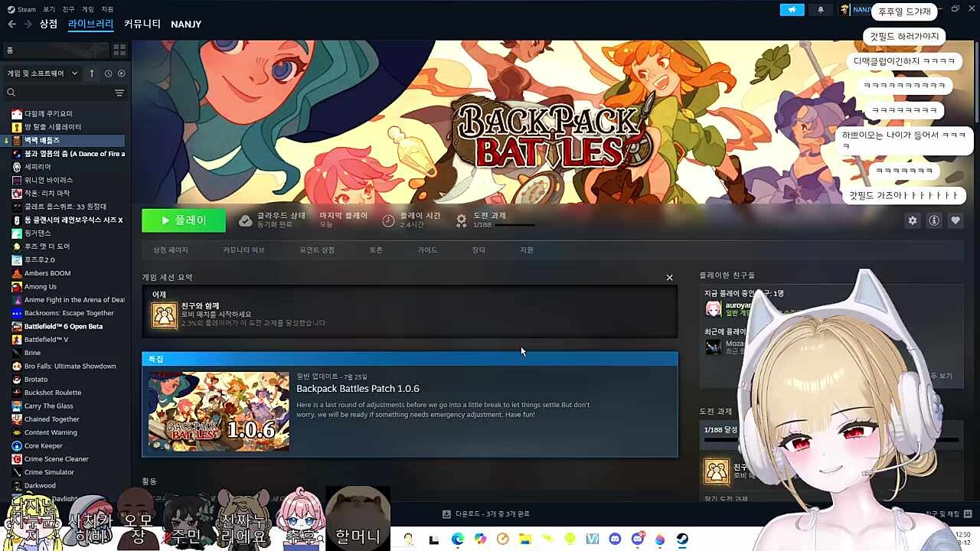Open Copilot from the taskbar
This screenshot has height=551, width=980.
(x=480, y=539)
